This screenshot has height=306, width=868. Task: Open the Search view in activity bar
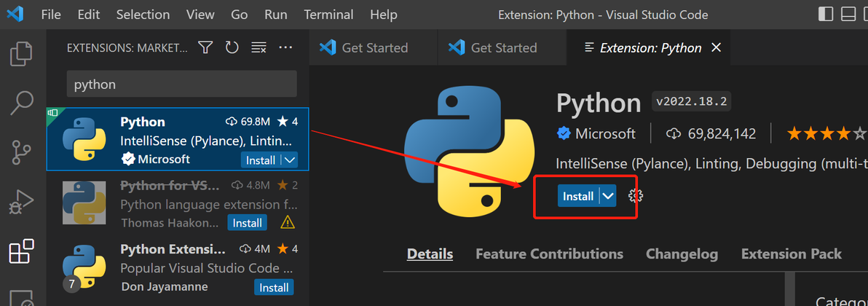[21, 103]
